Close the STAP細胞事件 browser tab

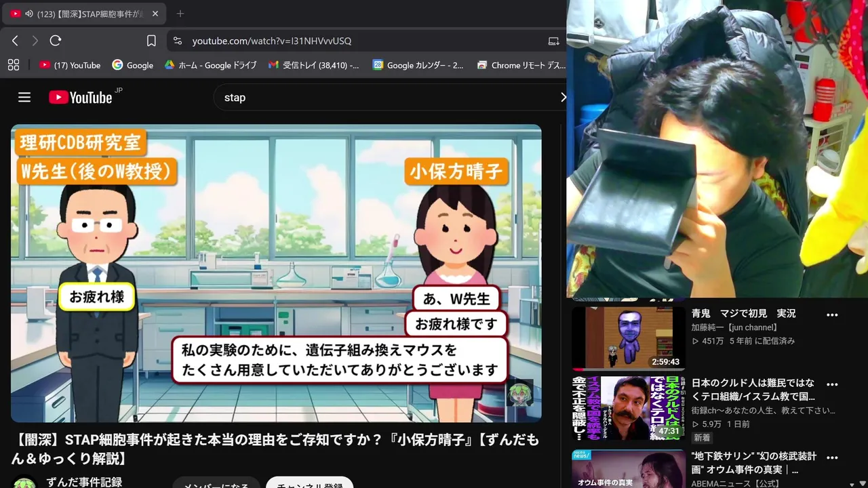click(x=155, y=14)
